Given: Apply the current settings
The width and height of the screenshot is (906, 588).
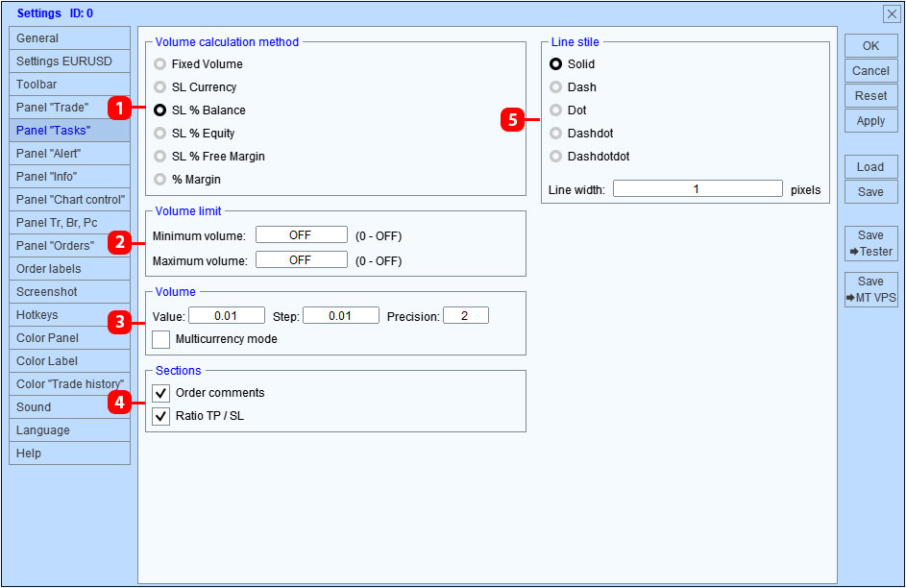Looking at the screenshot, I should click(x=871, y=121).
